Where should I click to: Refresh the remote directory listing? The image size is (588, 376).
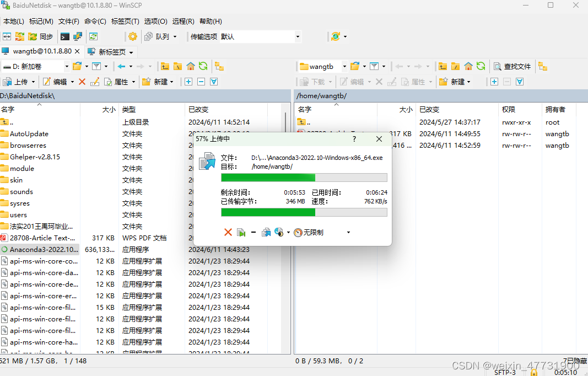coord(480,66)
